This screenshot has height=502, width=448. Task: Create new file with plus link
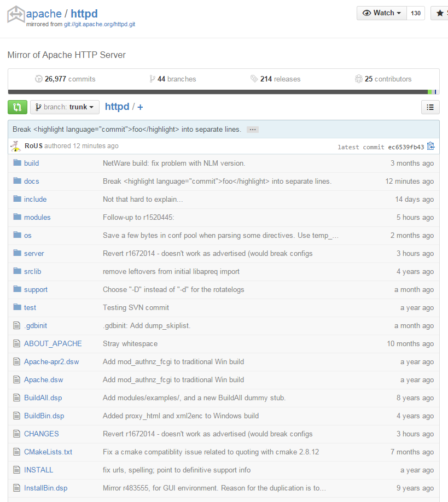[x=140, y=107]
